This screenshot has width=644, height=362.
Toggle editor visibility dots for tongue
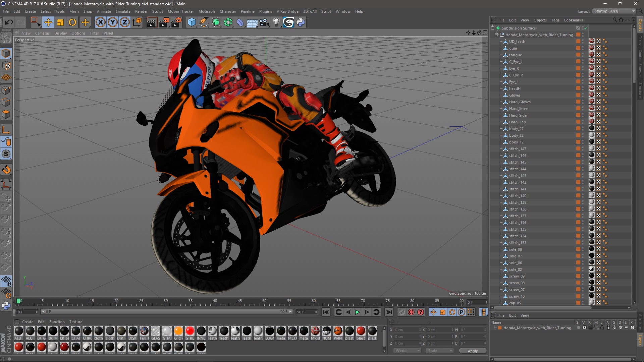[x=583, y=55]
